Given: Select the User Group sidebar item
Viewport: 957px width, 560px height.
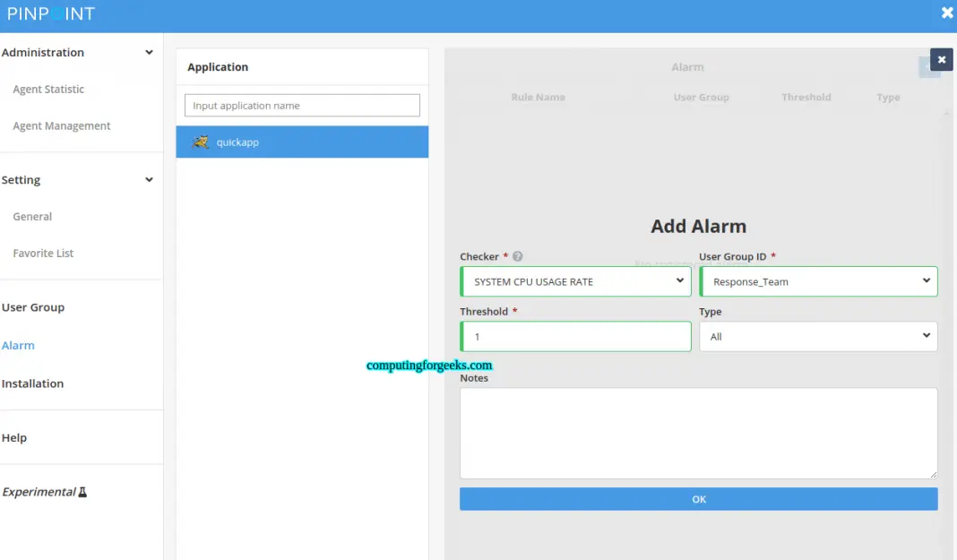Looking at the screenshot, I should point(33,306).
